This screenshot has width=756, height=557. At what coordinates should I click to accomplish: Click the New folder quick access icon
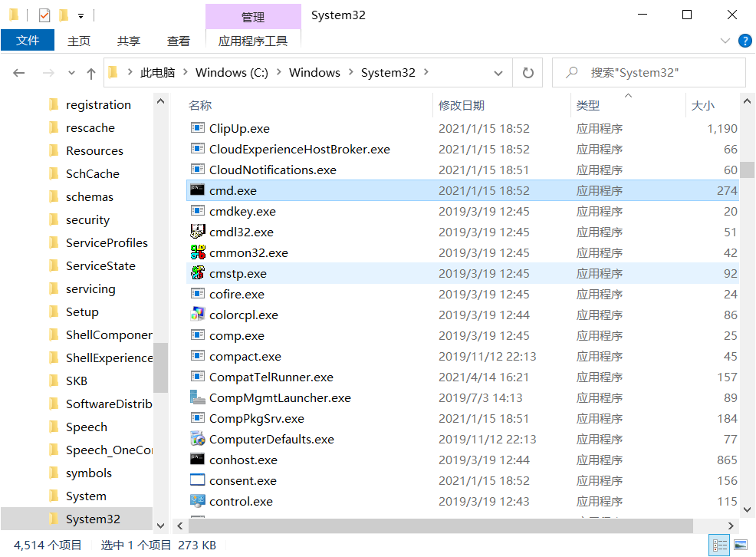click(x=63, y=15)
